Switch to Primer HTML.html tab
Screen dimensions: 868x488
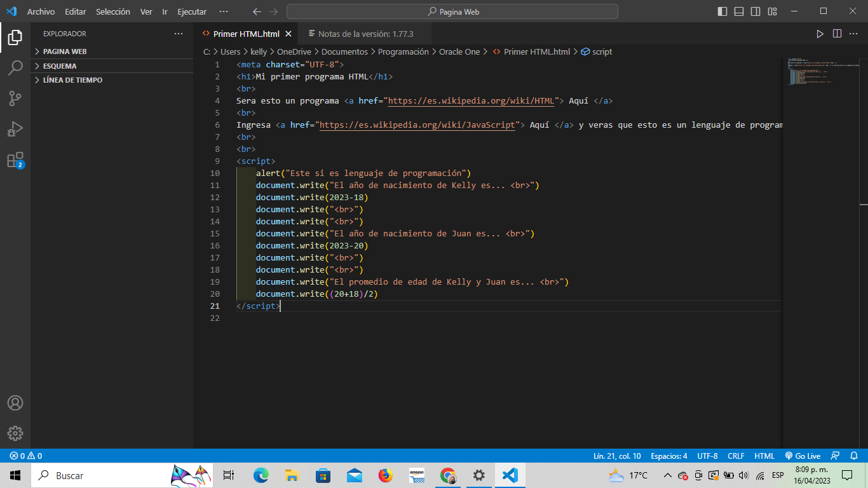pyautogui.click(x=246, y=34)
